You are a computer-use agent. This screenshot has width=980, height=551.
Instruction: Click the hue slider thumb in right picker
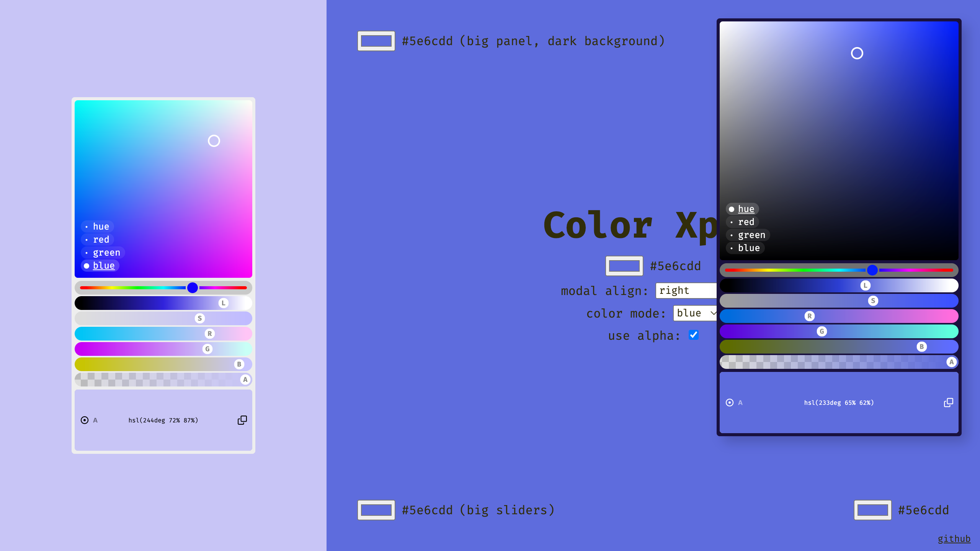pyautogui.click(x=872, y=270)
